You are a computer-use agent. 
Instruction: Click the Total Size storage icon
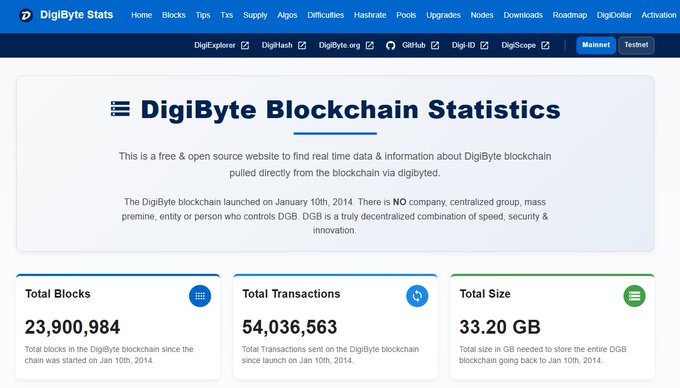634,296
